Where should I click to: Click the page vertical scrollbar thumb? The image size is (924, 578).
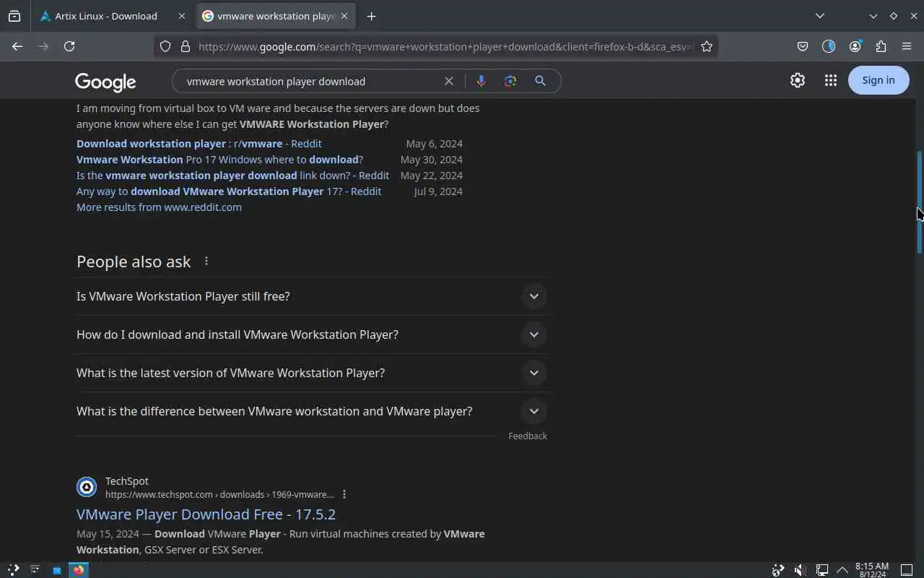point(920,202)
